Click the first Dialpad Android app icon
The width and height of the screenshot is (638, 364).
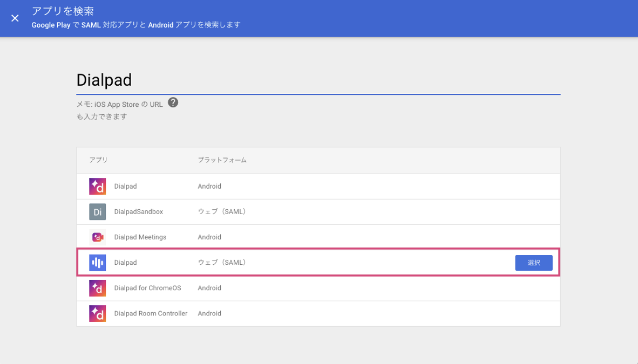click(98, 187)
